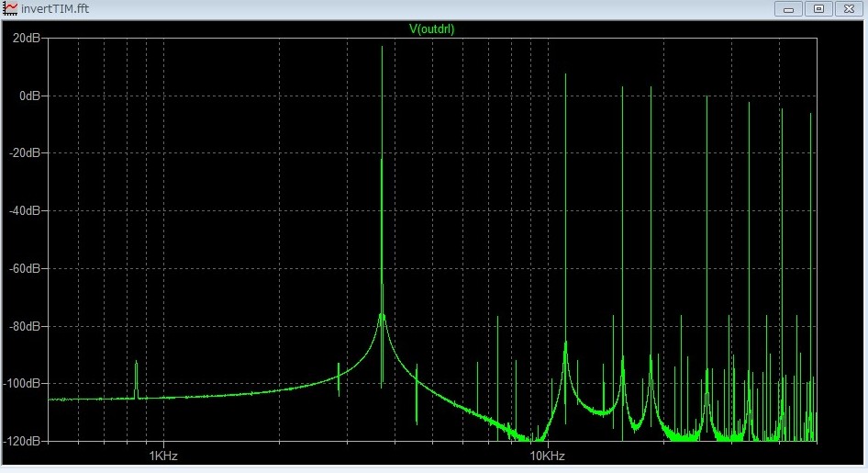This screenshot has width=868, height=473.
Task: Click the 0dB axis label
Action: point(30,96)
